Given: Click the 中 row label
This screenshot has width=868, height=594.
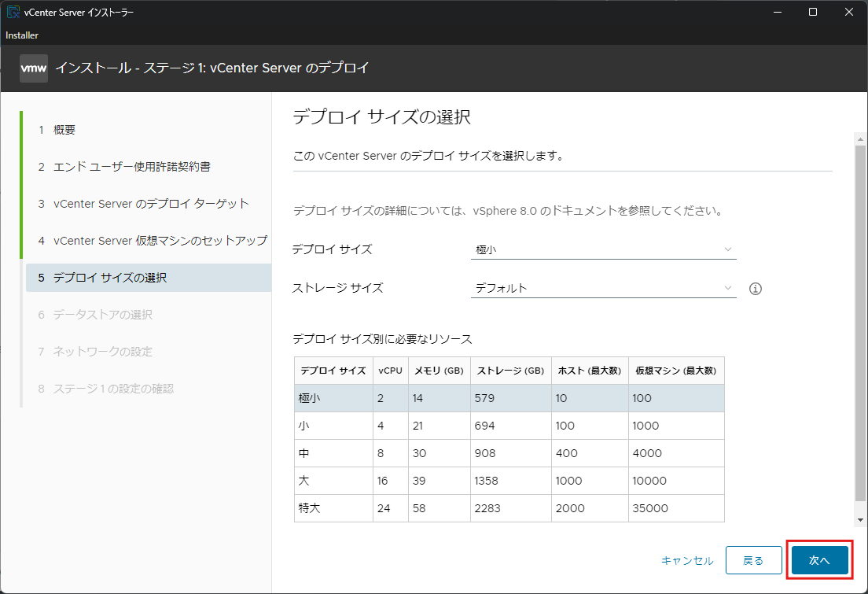Looking at the screenshot, I should pyautogui.click(x=304, y=453).
